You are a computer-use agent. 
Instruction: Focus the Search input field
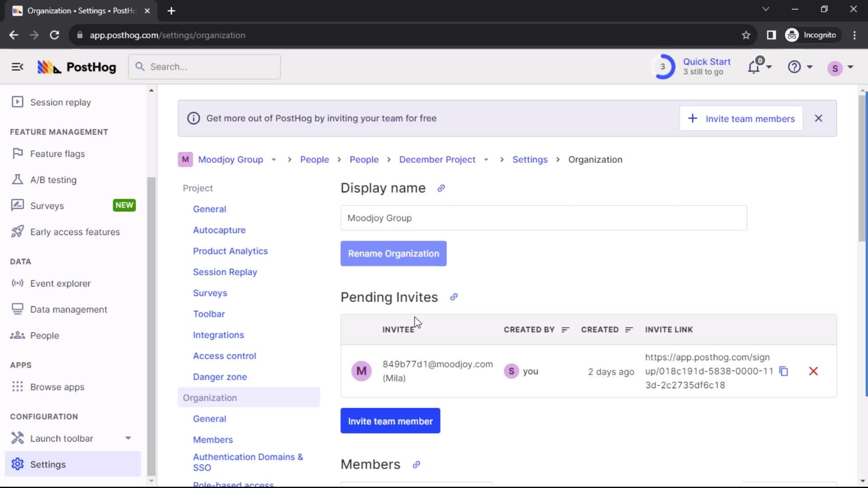tap(204, 67)
